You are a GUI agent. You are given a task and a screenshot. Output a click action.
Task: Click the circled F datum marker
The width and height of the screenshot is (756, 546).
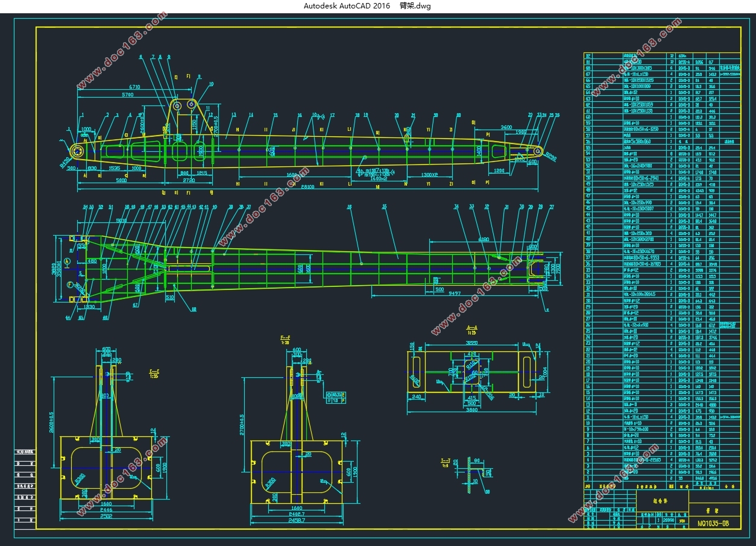click(x=70, y=284)
